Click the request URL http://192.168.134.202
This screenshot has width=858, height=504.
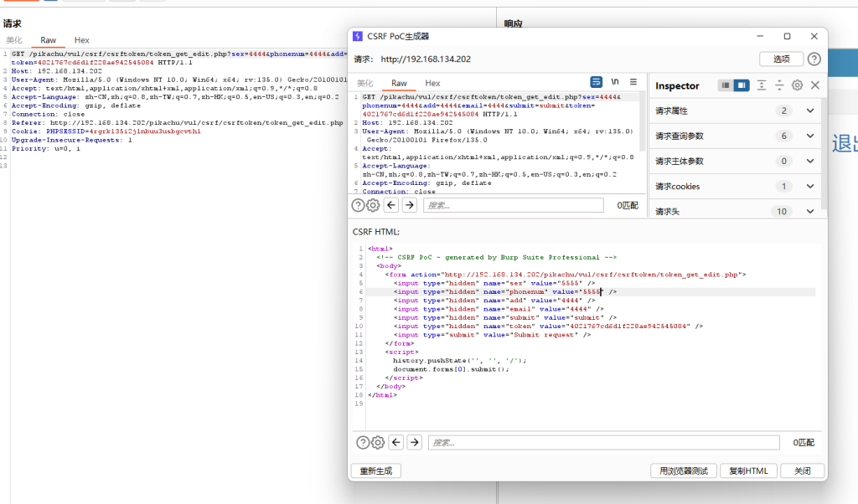pos(426,59)
